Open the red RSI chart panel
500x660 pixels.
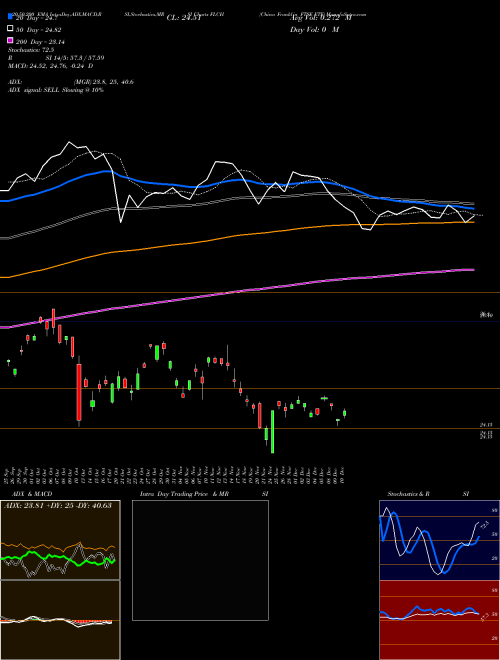pyautogui.click(x=439, y=620)
